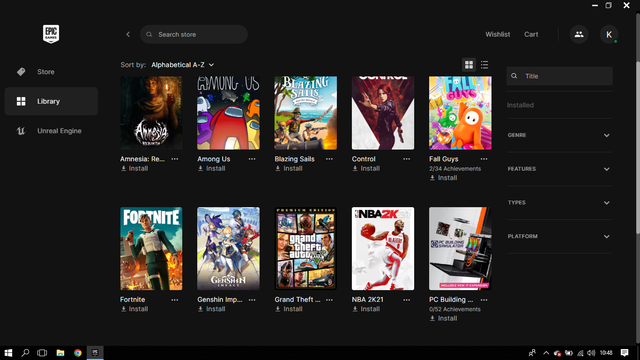Open more options for Among Us

pos(252,159)
